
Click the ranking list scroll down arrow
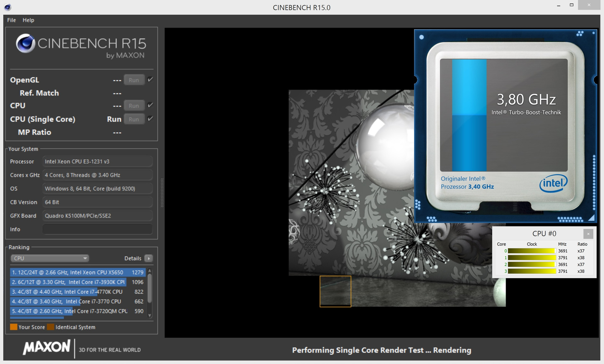(x=150, y=315)
